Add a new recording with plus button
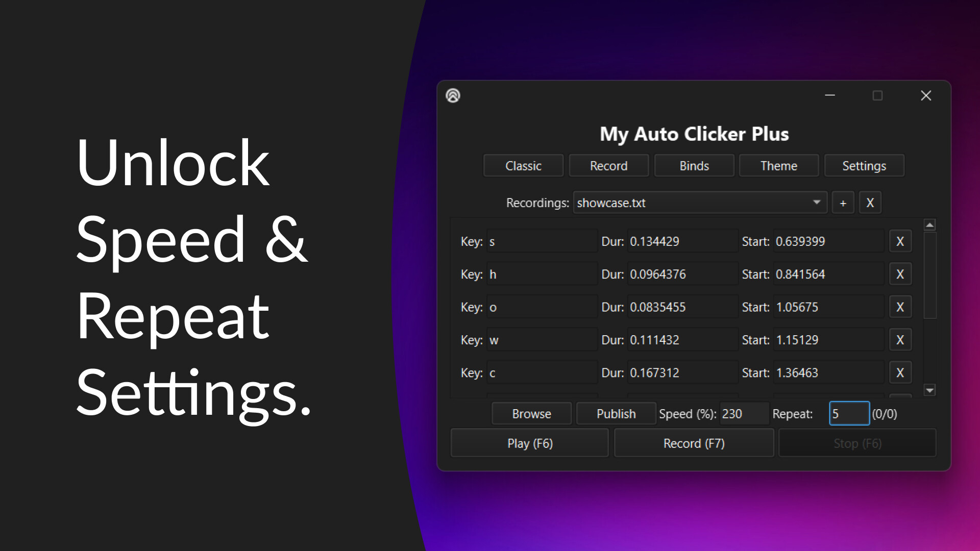This screenshot has width=980, height=551. 843,203
